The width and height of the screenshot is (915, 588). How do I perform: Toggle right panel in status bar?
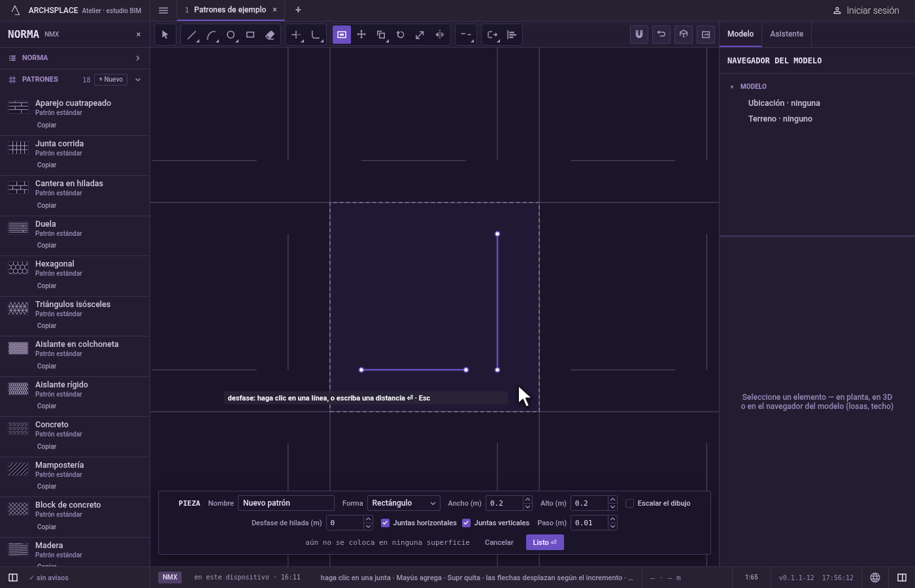902,578
